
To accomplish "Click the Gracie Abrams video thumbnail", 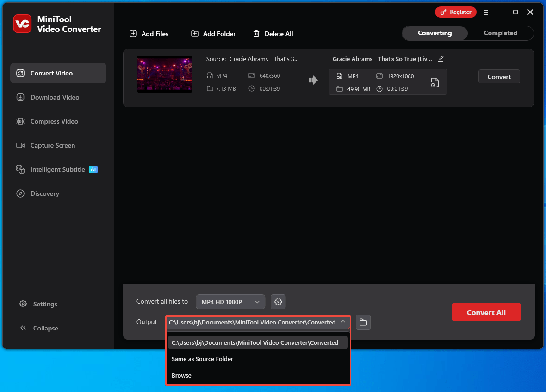I will coord(164,74).
